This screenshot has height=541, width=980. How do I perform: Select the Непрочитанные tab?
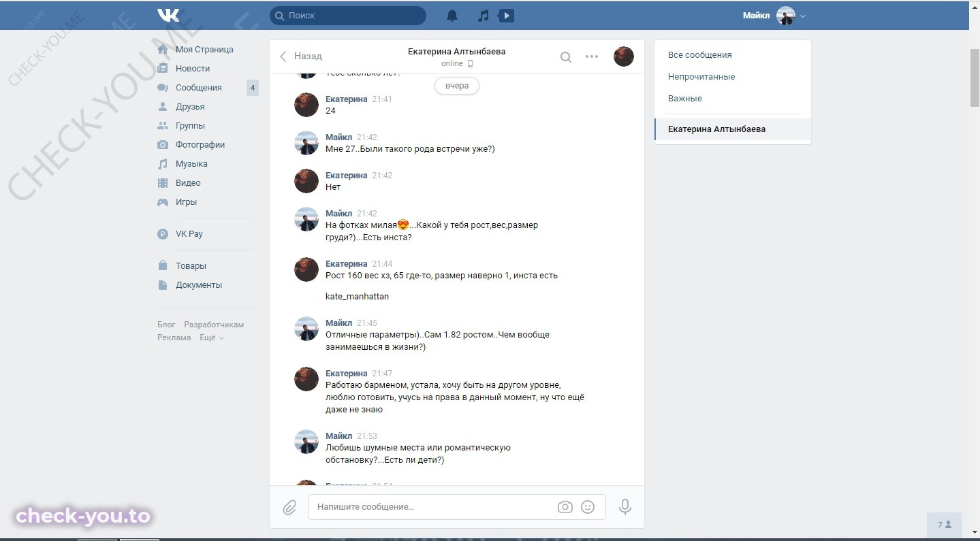pyautogui.click(x=701, y=77)
